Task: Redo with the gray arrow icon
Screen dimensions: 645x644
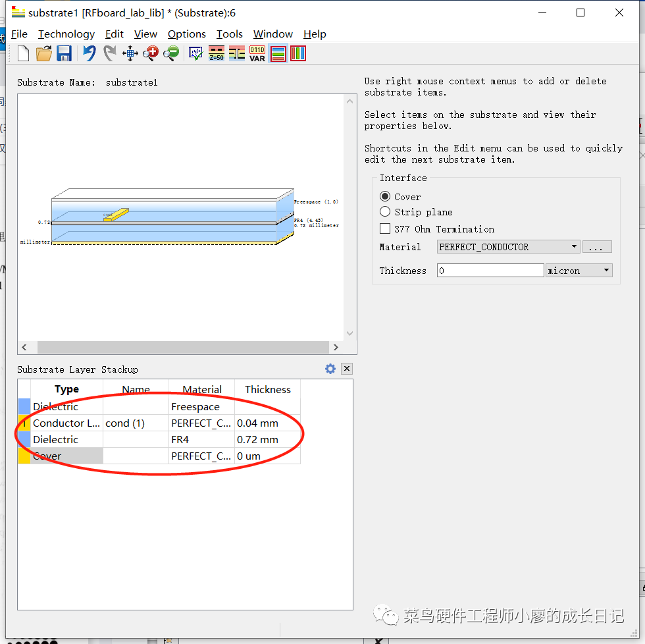Action: click(109, 53)
